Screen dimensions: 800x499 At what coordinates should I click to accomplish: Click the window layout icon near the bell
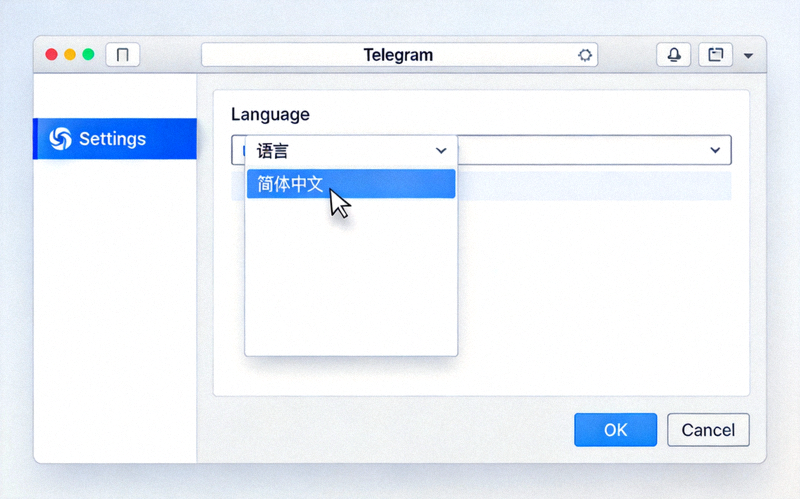[x=715, y=55]
